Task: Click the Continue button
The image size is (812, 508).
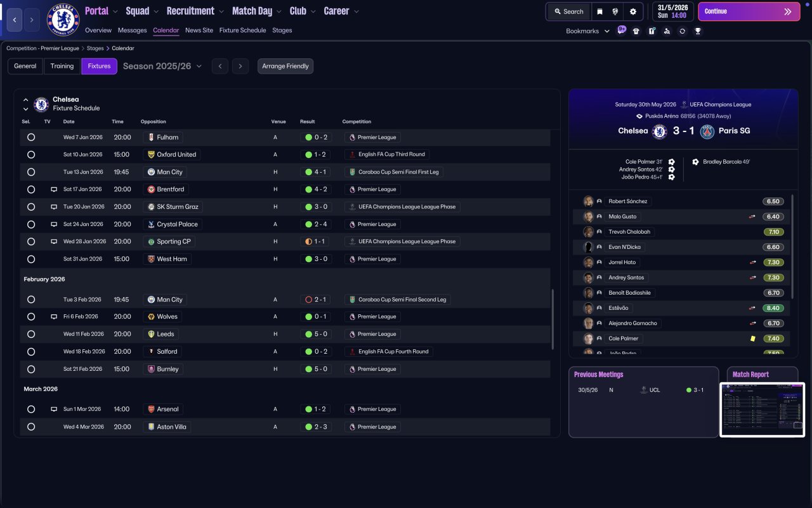Action: (x=749, y=11)
